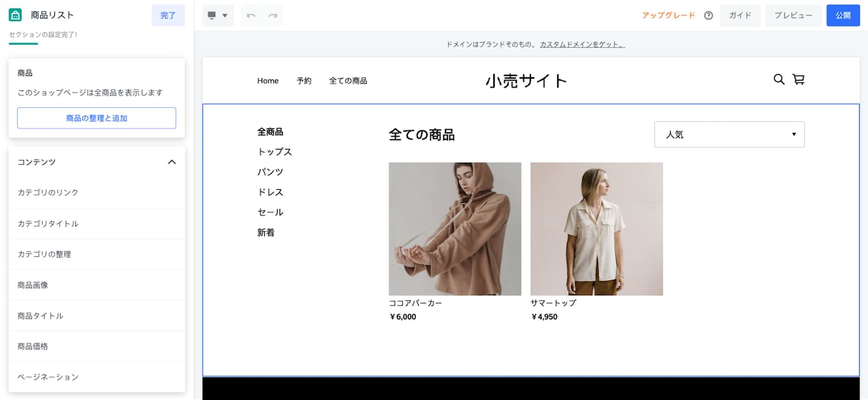Open the shopping cart icon
The image size is (868, 400).
click(798, 80)
